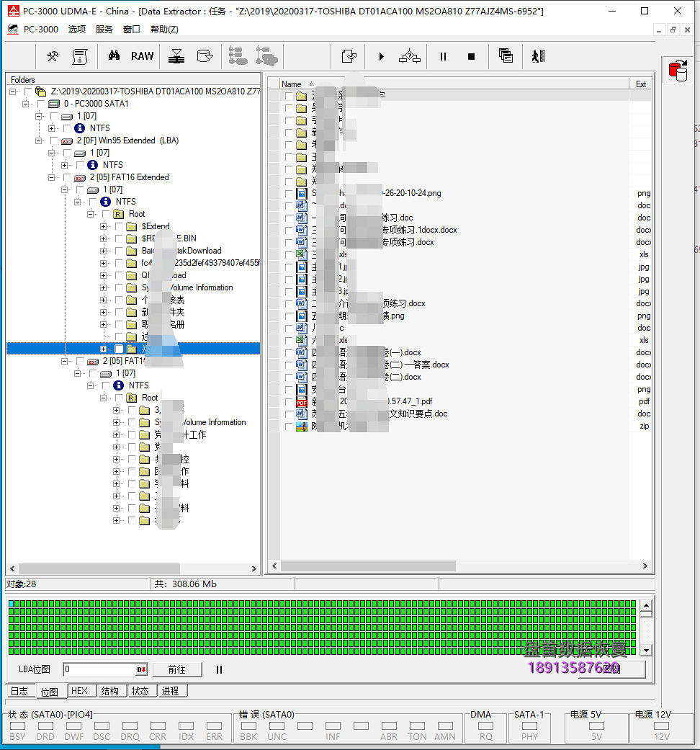Check the box for 2 [05] FAT16 Extended
This screenshot has height=750, width=700.
coord(67,177)
